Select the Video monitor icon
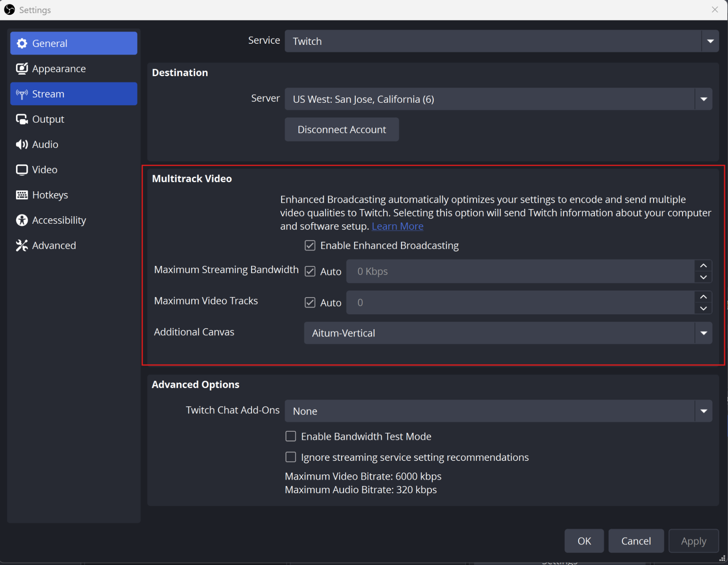Viewport: 728px width, 565px height. tap(22, 169)
